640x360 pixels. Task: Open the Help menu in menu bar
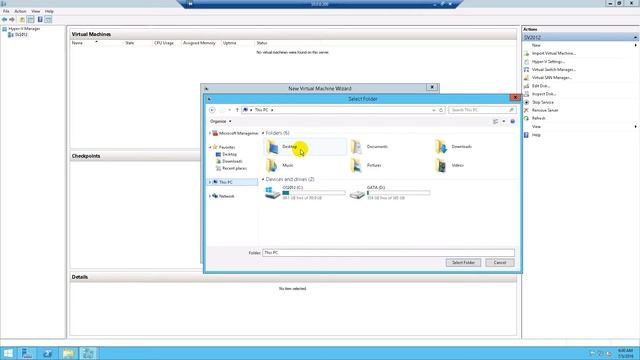coord(49,11)
